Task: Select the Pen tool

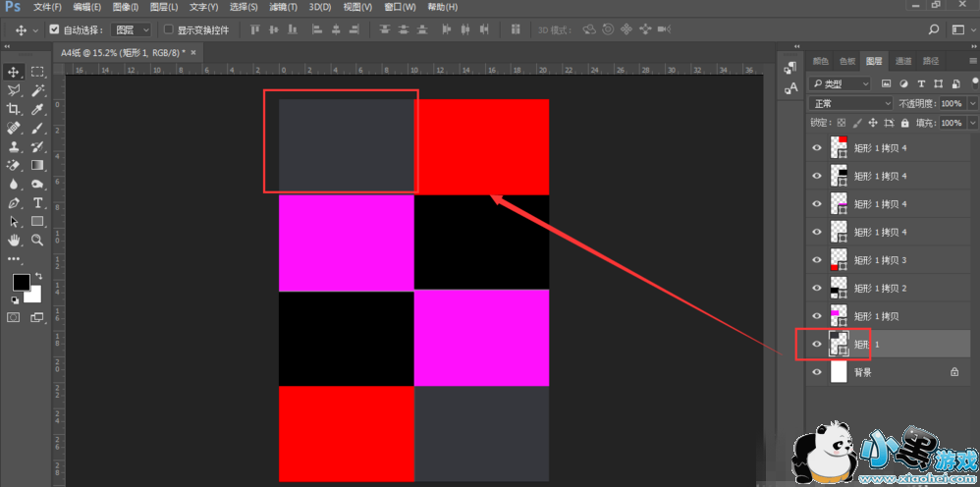Action: click(x=14, y=203)
